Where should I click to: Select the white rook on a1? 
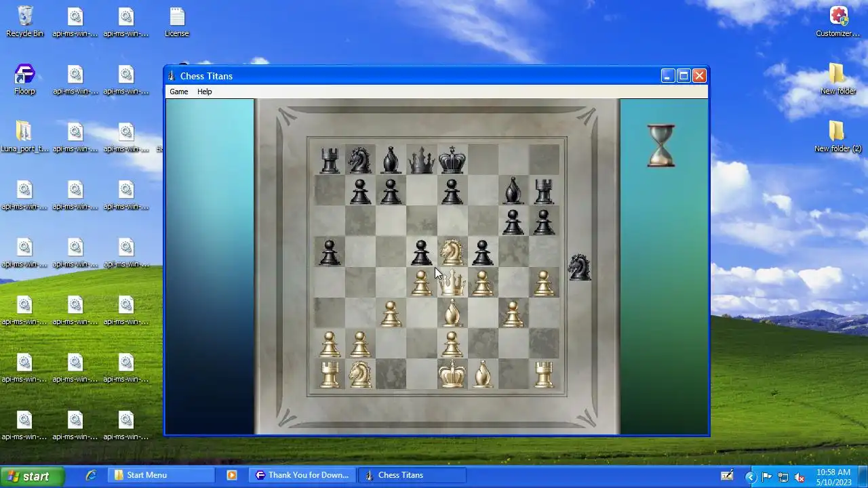[330, 374]
